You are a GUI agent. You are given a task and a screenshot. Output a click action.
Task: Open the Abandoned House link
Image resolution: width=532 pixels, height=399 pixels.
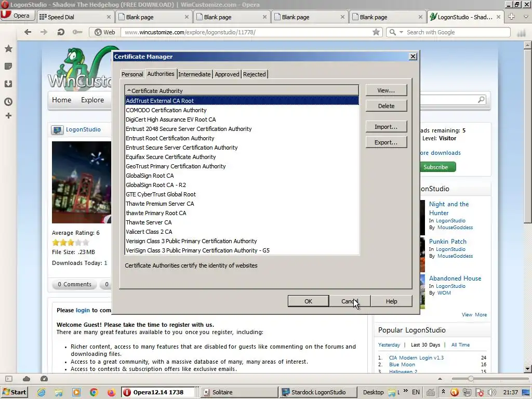pos(455,278)
